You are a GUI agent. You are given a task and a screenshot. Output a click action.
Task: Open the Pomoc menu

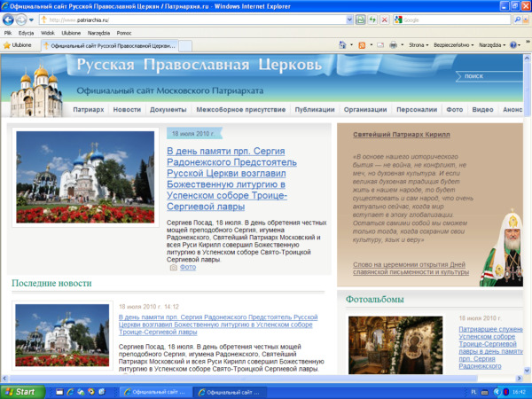pyautogui.click(x=124, y=33)
